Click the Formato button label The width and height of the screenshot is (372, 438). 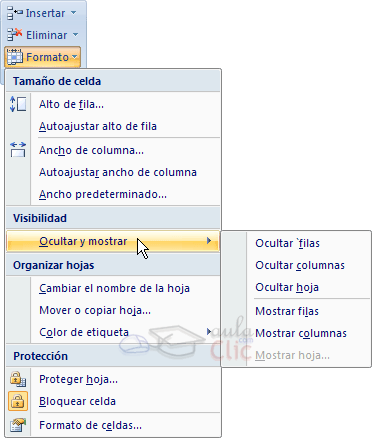pos(47,57)
